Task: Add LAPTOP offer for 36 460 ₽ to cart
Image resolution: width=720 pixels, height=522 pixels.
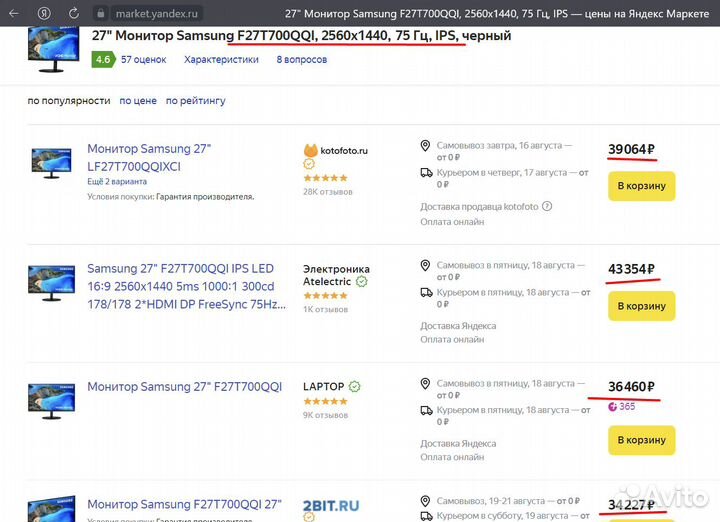Action: [x=641, y=440]
